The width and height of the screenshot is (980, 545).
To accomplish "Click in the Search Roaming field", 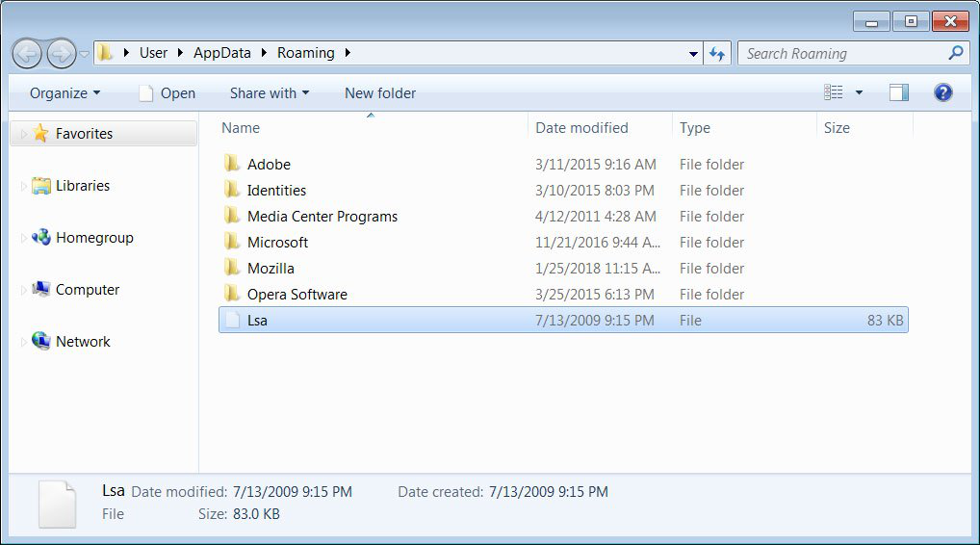I will [x=843, y=54].
